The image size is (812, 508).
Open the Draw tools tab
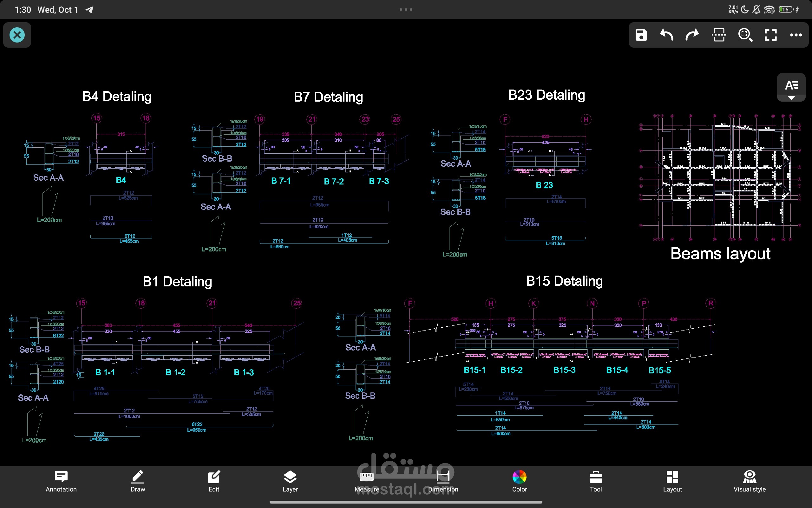pyautogui.click(x=138, y=481)
